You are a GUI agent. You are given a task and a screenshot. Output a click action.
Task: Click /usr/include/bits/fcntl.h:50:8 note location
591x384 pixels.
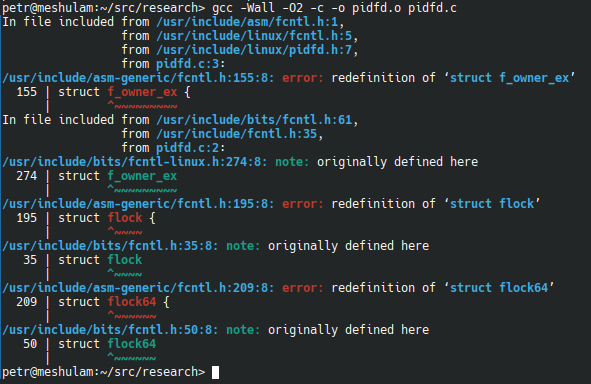(x=110, y=330)
